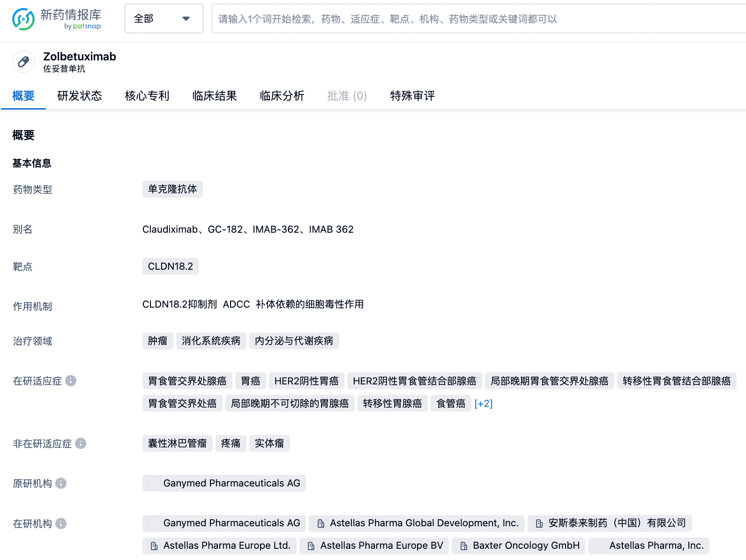Click the 新药情报库 patsnap logo
Viewport: 746px width, 560px height.
point(56,19)
